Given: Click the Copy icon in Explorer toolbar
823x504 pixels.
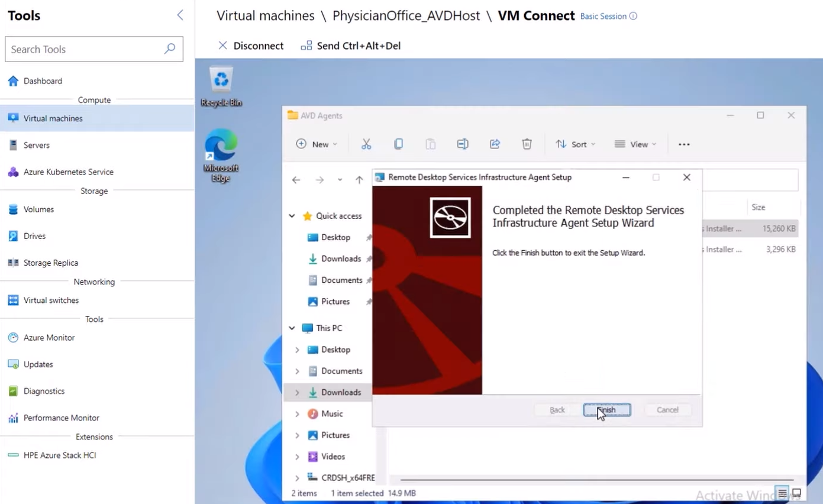Looking at the screenshot, I should click(x=399, y=144).
